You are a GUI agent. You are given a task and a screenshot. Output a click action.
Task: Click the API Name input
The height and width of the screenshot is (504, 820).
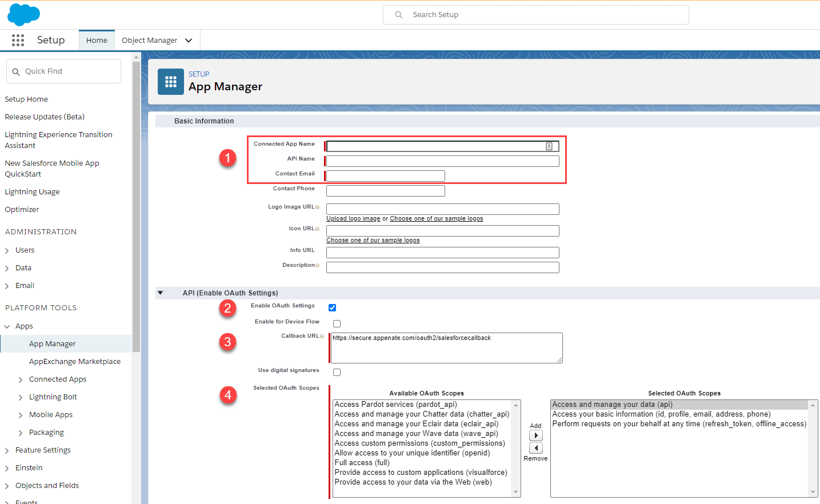pyautogui.click(x=442, y=161)
